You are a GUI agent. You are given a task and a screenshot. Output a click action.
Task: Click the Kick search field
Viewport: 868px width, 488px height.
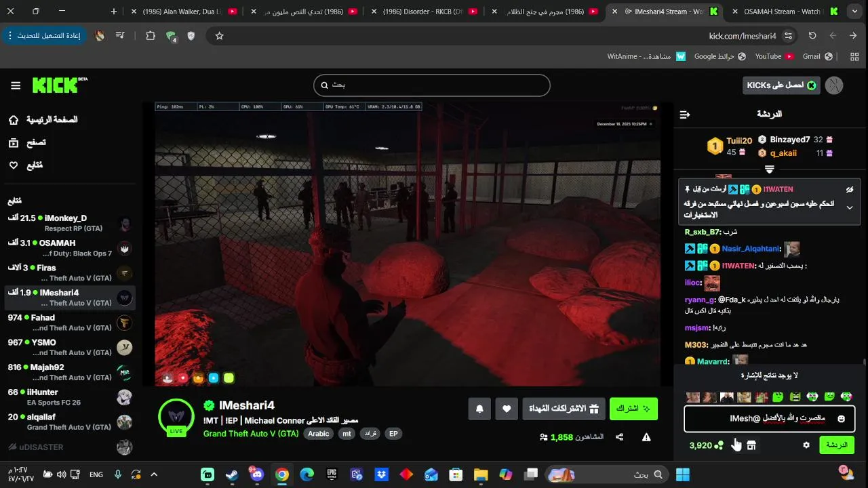click(432, 85)
